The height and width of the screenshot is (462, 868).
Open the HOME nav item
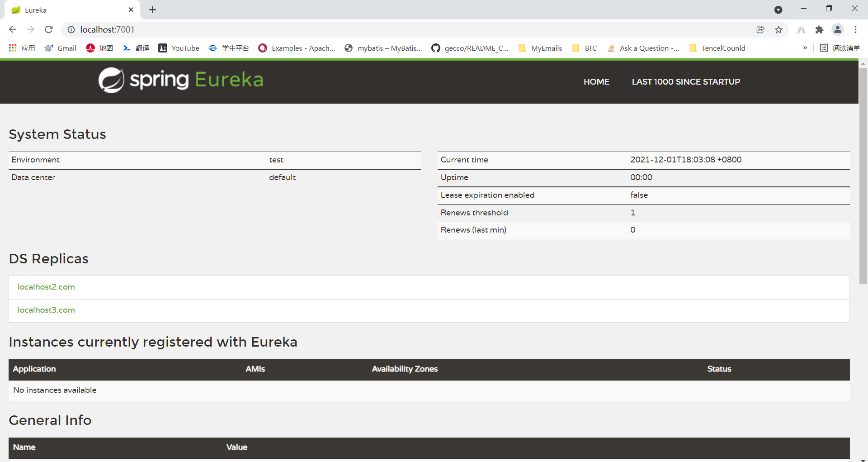pos(596,82)
